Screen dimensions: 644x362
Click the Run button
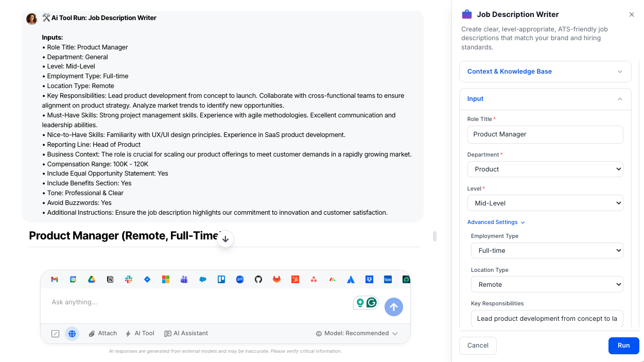click(x=623, y=346)
